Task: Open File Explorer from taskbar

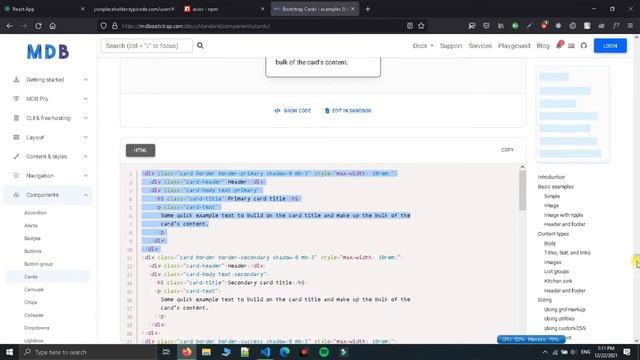Action: pos(206,352)
